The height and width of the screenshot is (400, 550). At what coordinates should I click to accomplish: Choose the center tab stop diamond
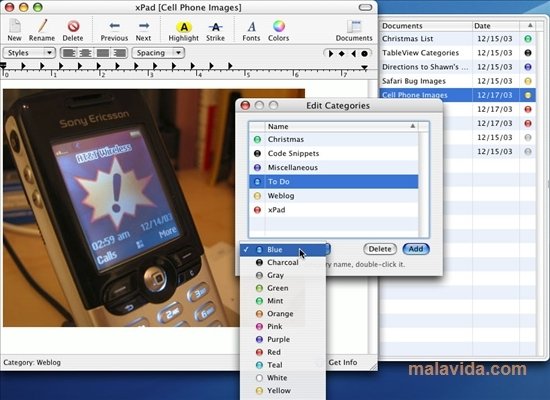(342, 53)
